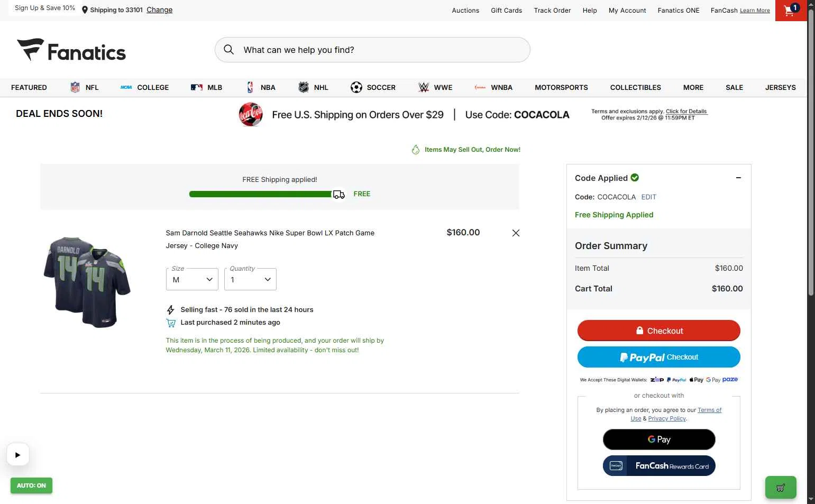The height and width of the screenshot is (504, 815).
Task: Go to Auctions
Action: pyautogui.click(x=465, y=10)
